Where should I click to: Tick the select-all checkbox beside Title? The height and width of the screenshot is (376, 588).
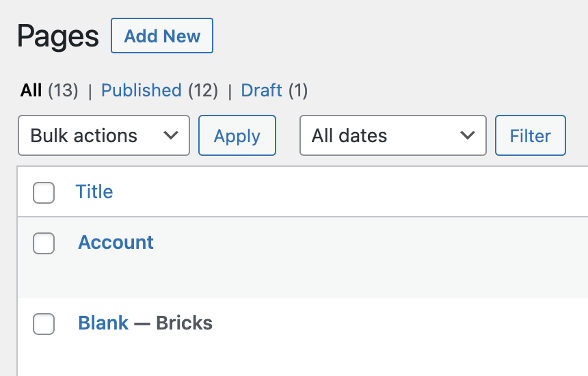44,193
